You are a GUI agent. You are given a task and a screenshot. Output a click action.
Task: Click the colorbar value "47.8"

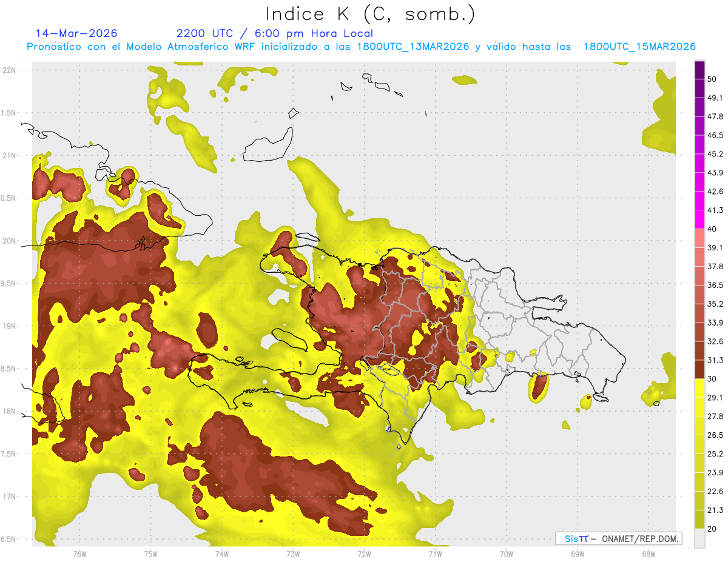715,116
